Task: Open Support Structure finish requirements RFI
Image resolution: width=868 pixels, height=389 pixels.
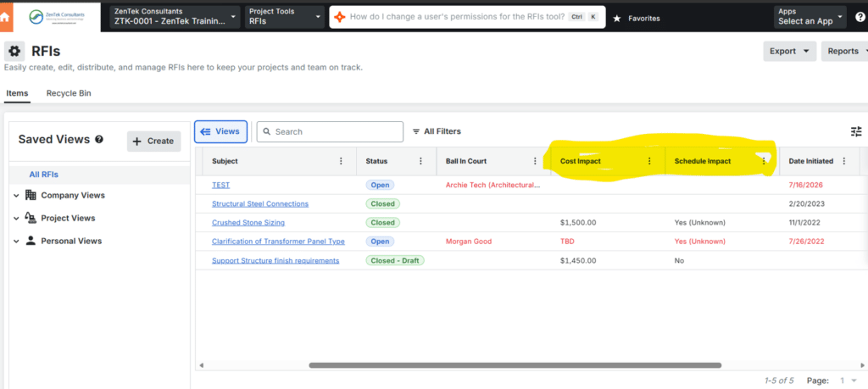Action: [x=275, y=260]
